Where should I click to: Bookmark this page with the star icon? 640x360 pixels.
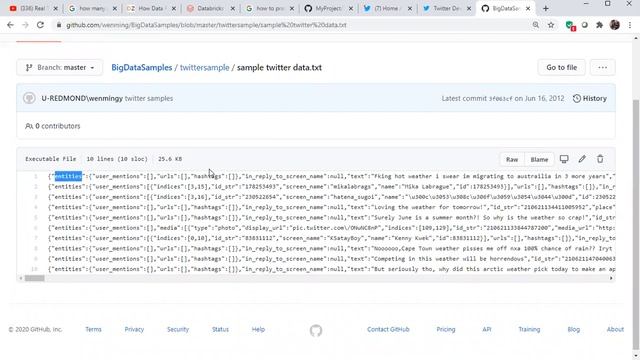(551, 25)
